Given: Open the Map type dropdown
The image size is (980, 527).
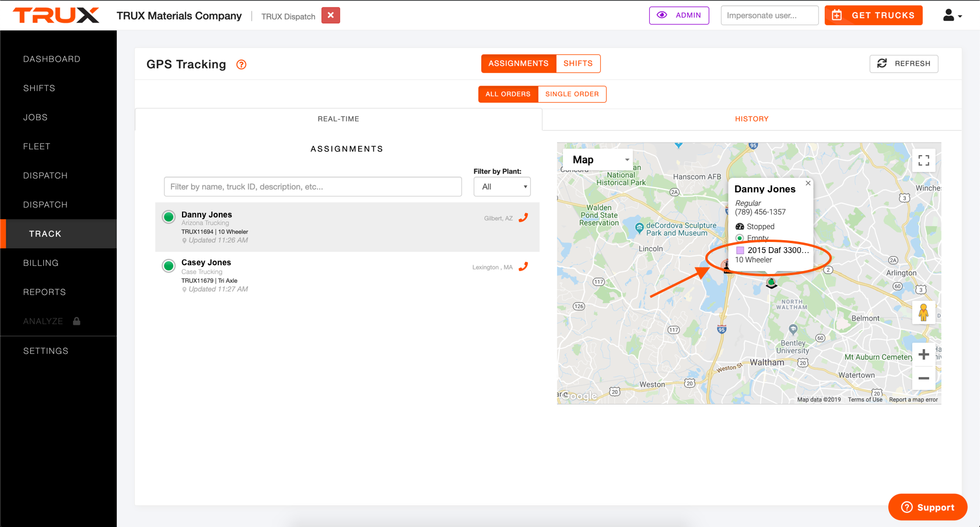Looking at the screenshot, I should tap(598, 160).
